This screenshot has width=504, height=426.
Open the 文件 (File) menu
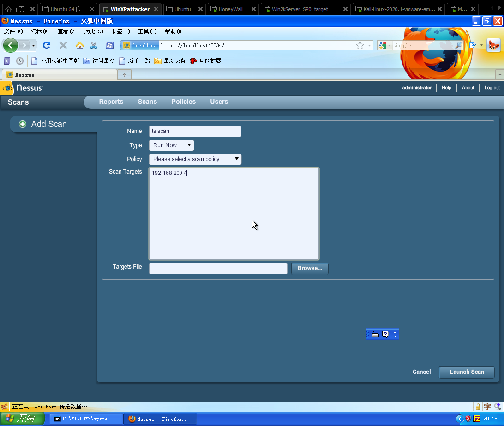point(13,31)
